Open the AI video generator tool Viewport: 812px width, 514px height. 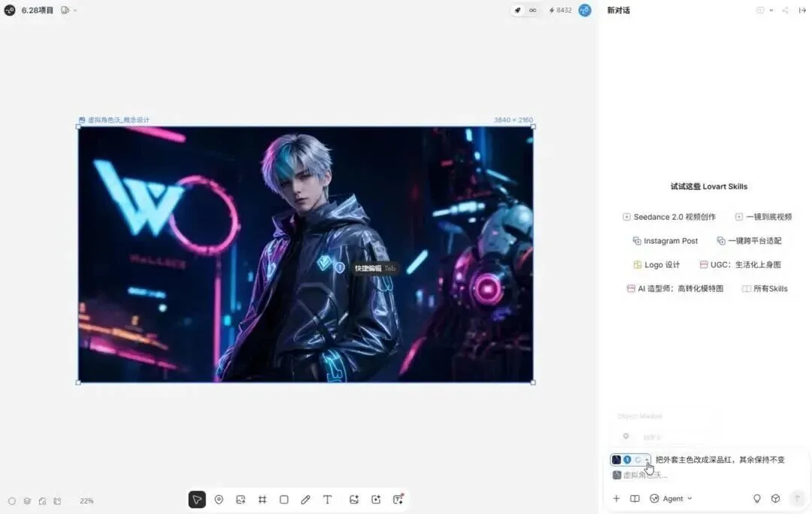pos(376,500)
